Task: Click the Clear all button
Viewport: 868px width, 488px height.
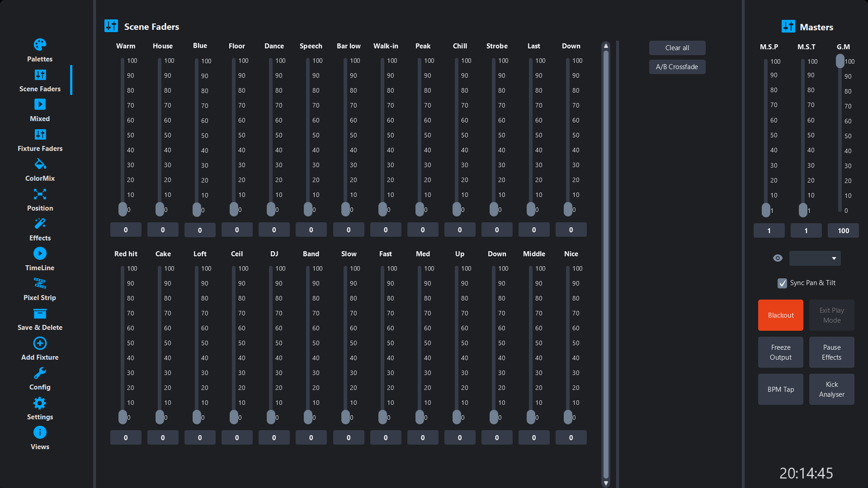Action: [677, 48]
